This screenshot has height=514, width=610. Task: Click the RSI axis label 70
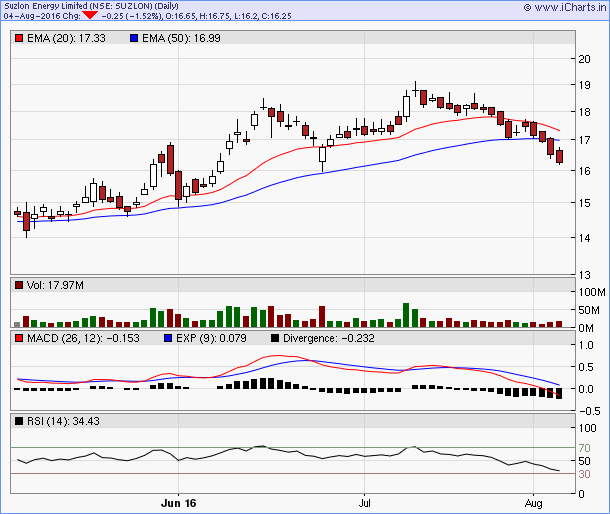584,448
